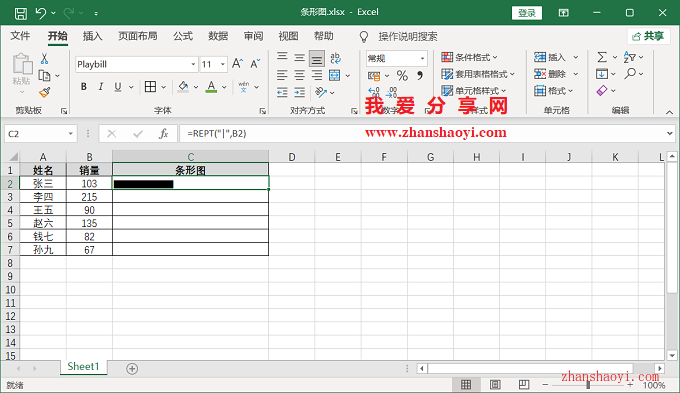Open font name Playbill dropdown
Viewport: 680px width, 393px height.
point(193,64)
